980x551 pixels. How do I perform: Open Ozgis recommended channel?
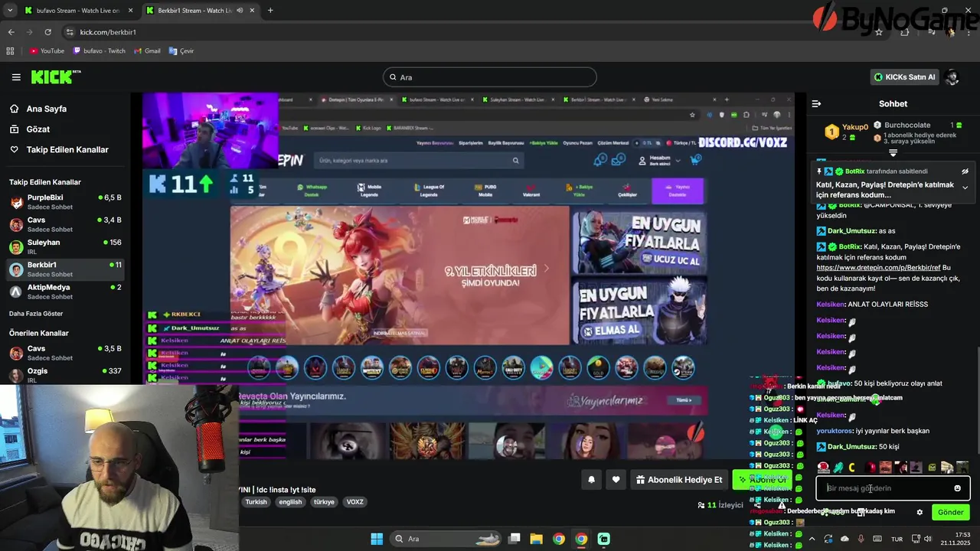click(x=65, y=375)
